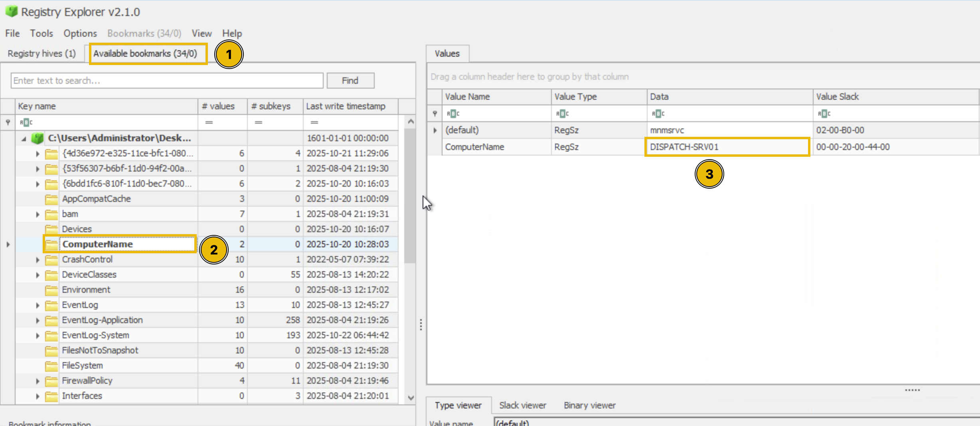Expand the (default) value row arrow

tap(435, 130)
